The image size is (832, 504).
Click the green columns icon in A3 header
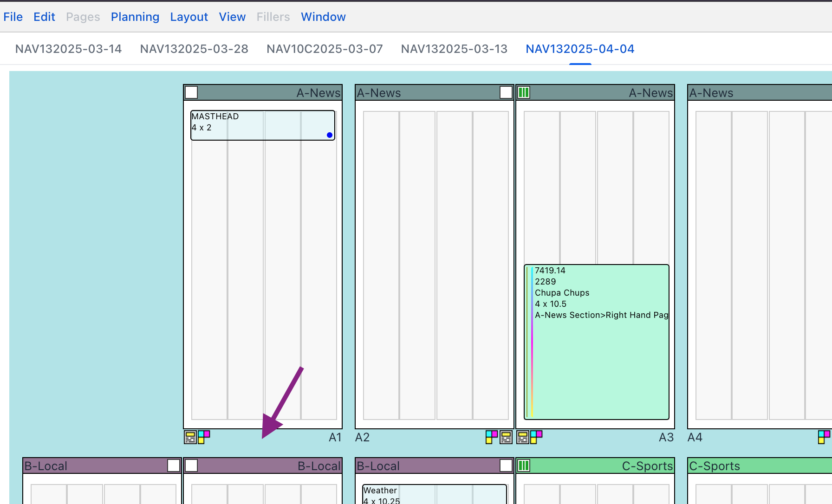point(524,92)
